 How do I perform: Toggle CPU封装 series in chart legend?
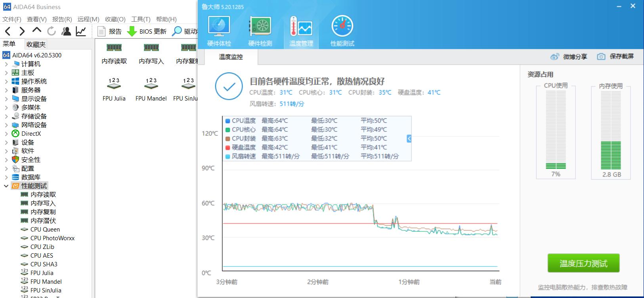pyautogui.click(x=241, y=139)
